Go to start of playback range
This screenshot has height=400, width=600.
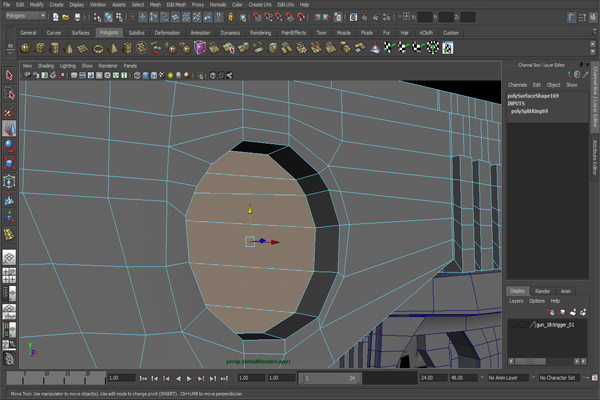coord(143,378)
